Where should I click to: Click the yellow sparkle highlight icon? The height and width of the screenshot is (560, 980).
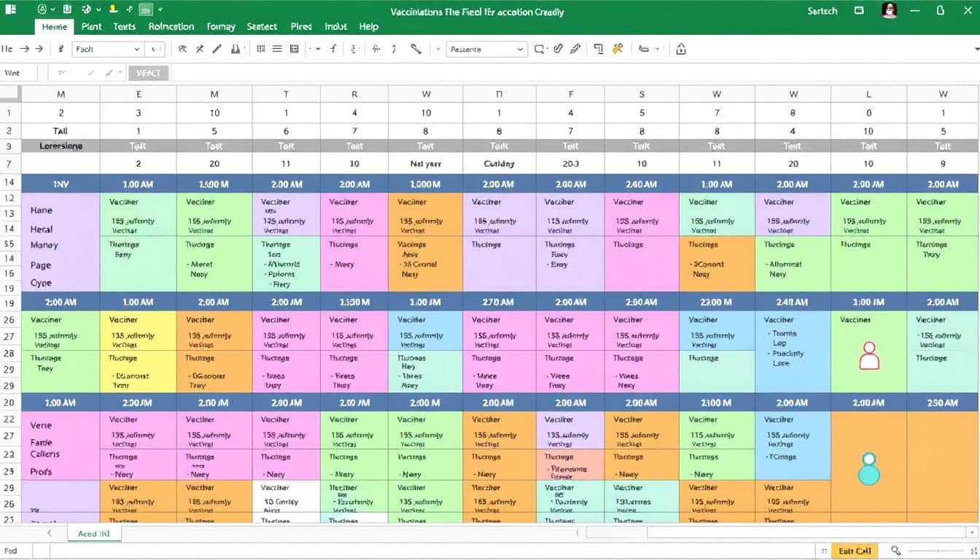coord(618,49)
